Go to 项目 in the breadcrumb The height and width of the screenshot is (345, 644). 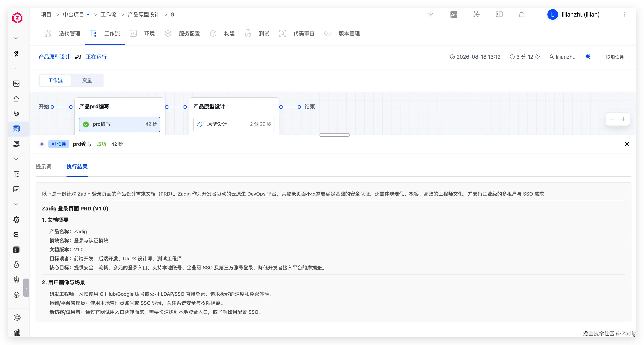pyautogui.click(x=46, y=14)
